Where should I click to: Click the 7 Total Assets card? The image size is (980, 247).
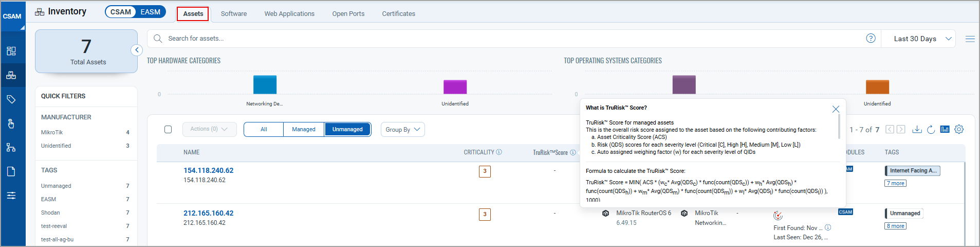tap(86, 51)
